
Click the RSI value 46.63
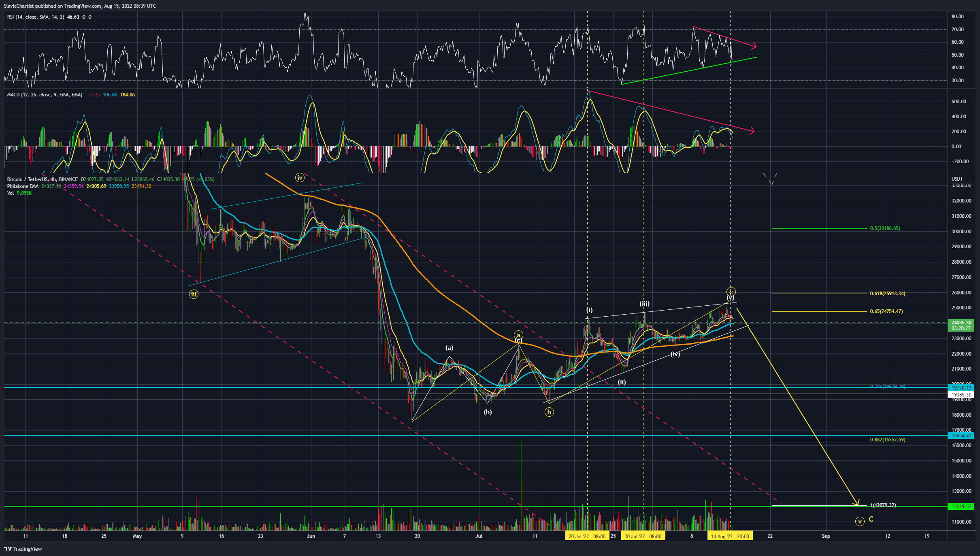73,17
